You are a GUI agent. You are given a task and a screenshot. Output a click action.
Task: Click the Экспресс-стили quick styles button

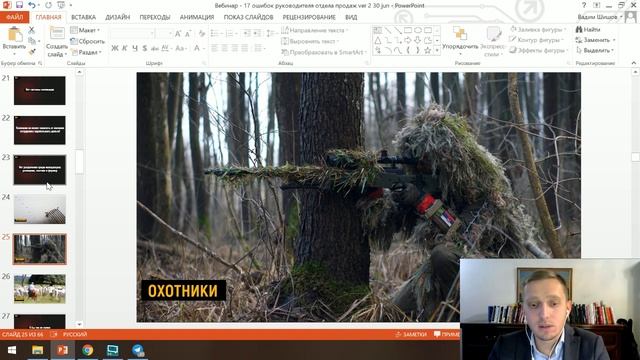click(x=493, y=42)
